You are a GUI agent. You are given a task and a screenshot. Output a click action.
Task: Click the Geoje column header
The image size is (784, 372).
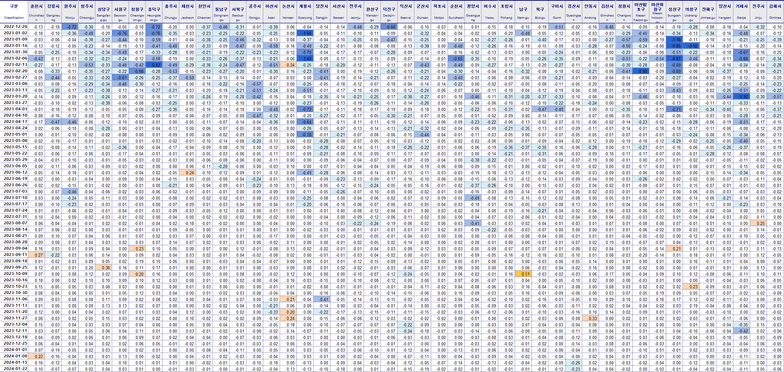pyautogui.click(x=742, y=12)
